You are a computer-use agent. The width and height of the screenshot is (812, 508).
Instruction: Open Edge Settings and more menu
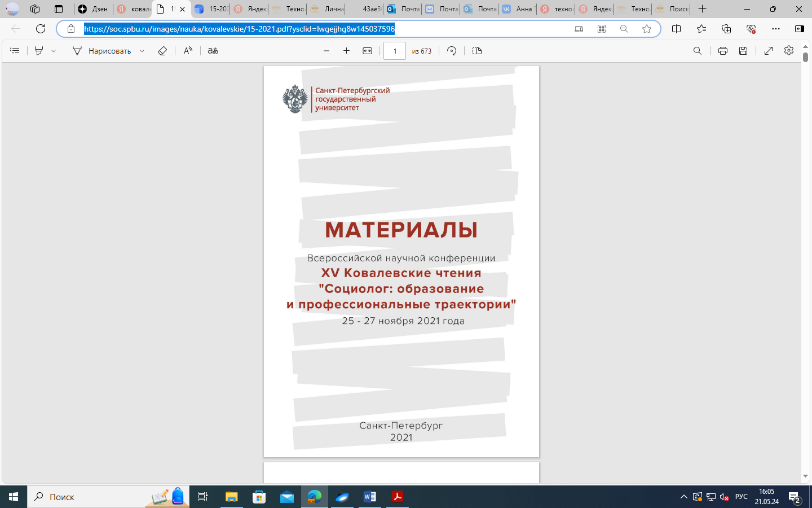(x=776, y=29)
